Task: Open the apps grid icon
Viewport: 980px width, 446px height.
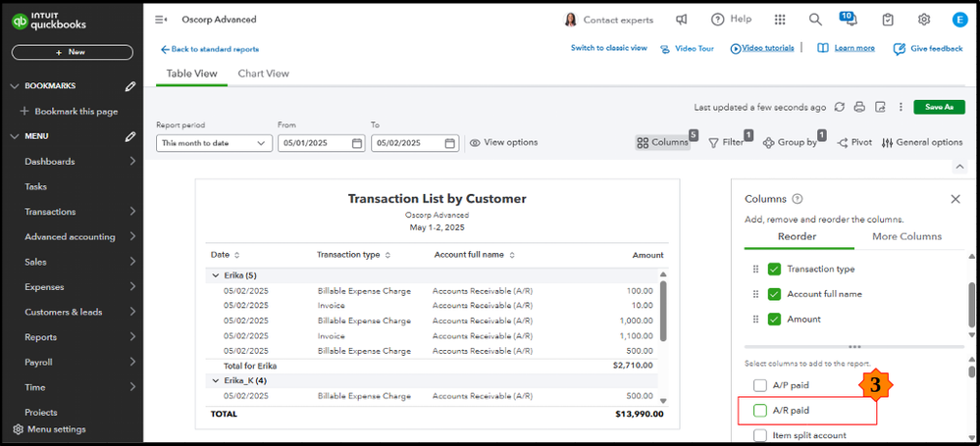Action: point(780,20)
